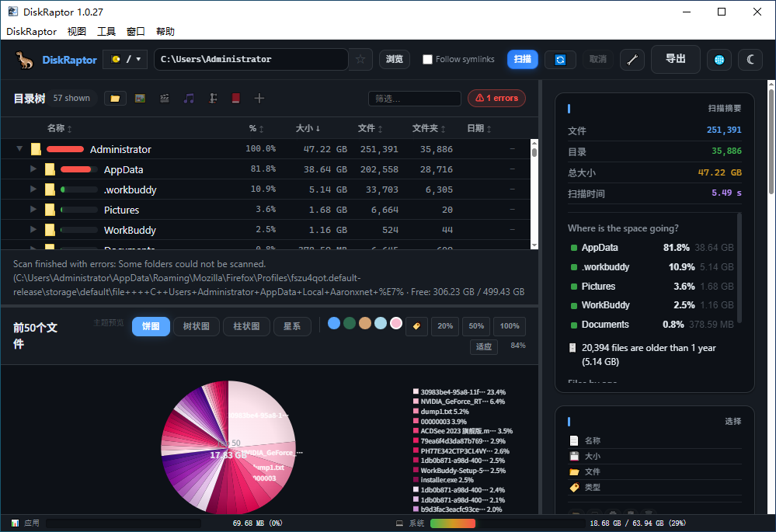The height and width of the screenshot is (532, 776).
Task: Set chart zoom to 100%
Action: pos(510,326)
